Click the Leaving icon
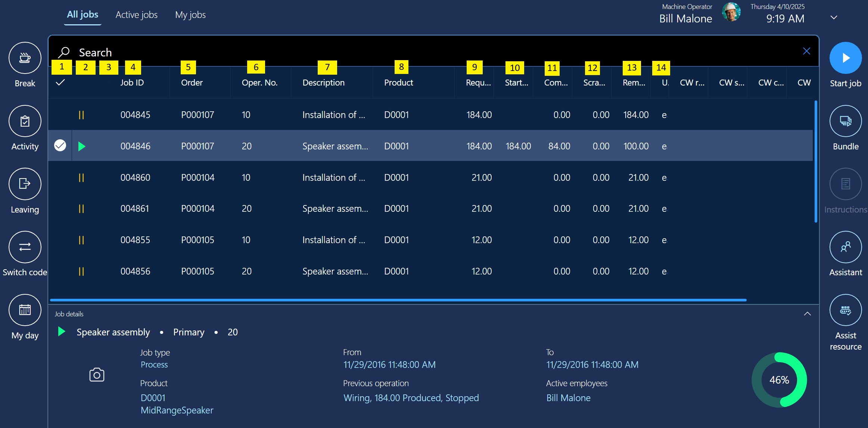 (x=25, y=184)
